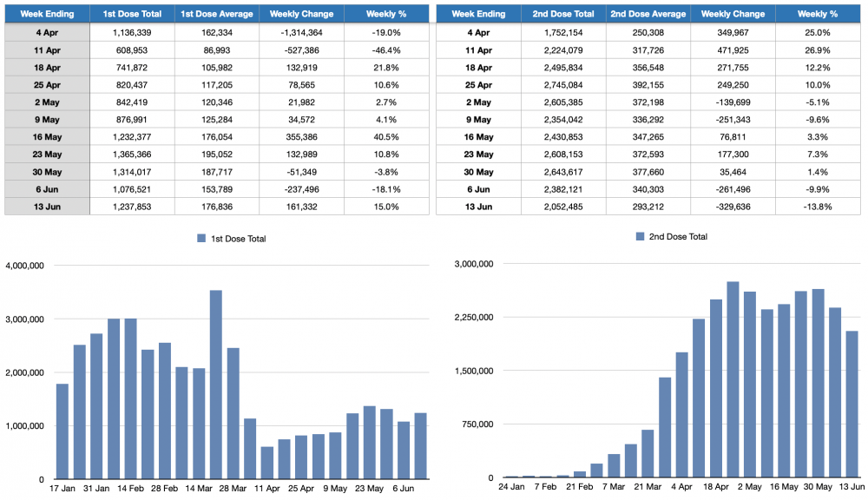Select cell with value 336,292

[648, 120]
